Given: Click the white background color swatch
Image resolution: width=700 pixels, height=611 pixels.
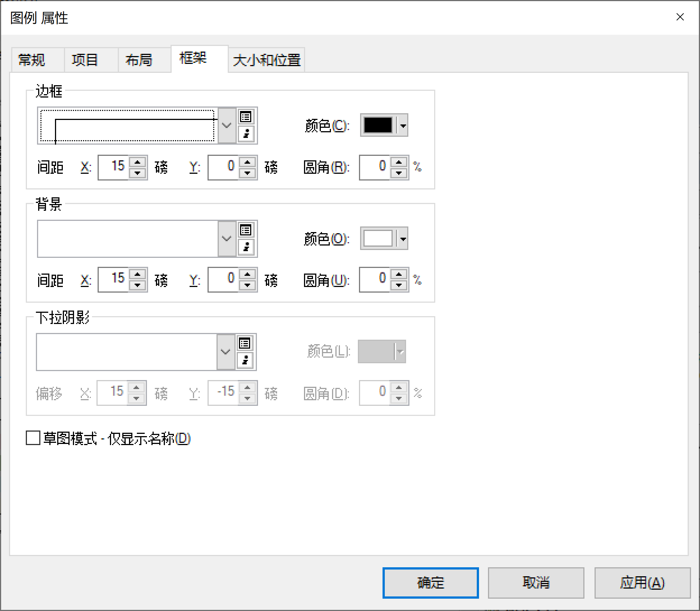Looking at the screenshot, I should (378, 238).
